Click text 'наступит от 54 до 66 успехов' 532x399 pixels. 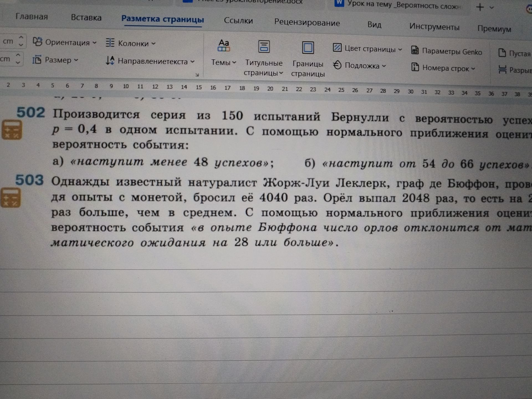coord(426,164)
